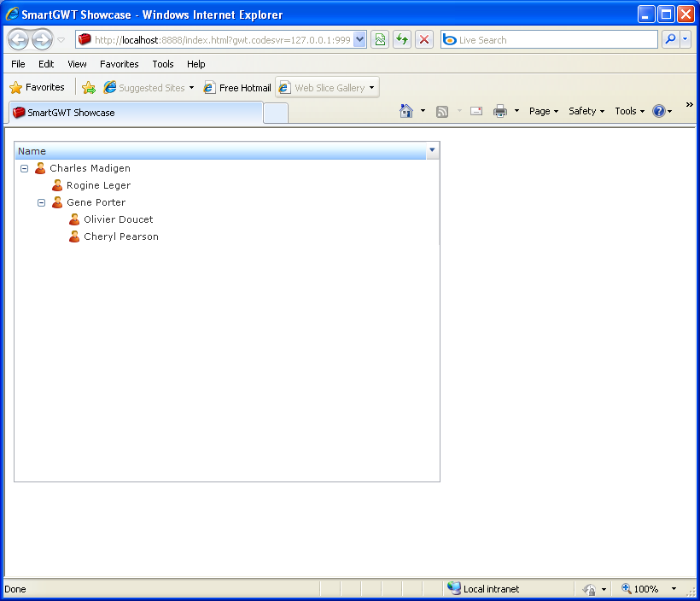This screenshot has height=601, width=700.
Task: Open the Safety command menu
Action: (x=586, y=111)
